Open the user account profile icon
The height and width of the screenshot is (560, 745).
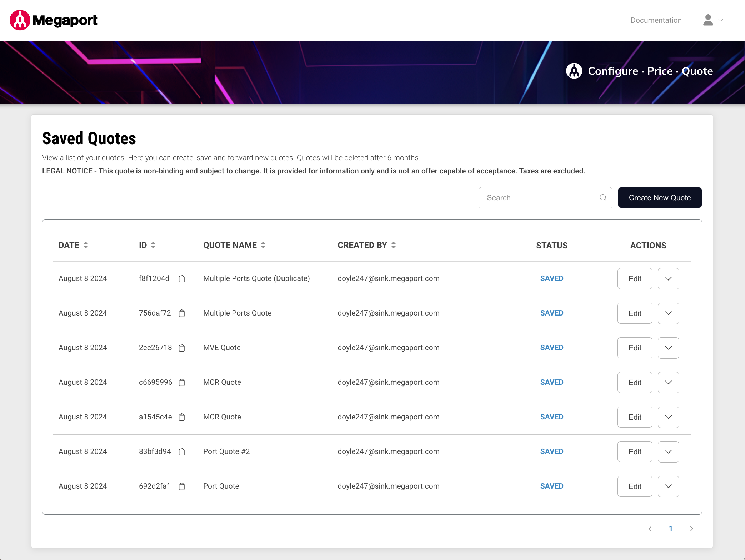[x=708, y=20]
